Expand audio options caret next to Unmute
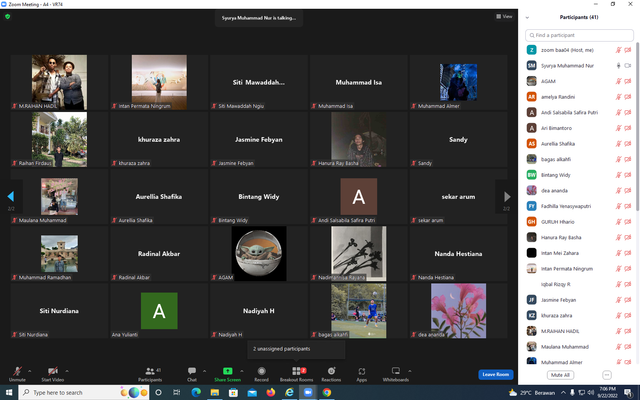Screen dimensions: 640x400 pyautogui.click(x=29, y=371)
